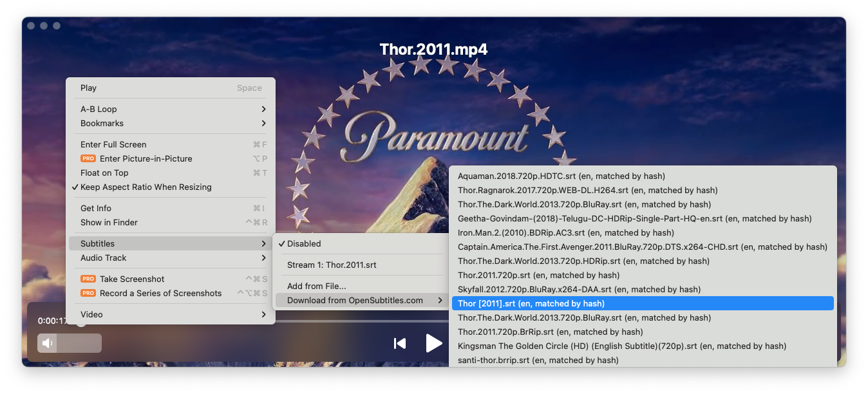
Task: Select Show in Finder
Action: click(x=171, y=222)
